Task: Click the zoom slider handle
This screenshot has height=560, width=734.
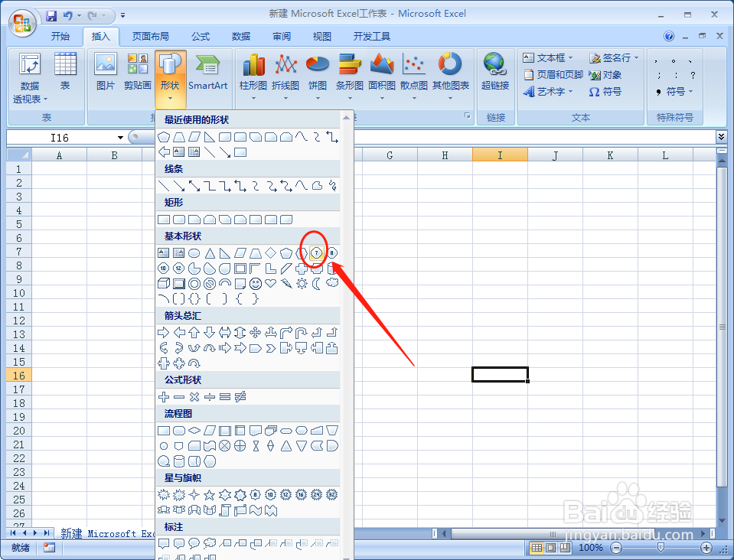Action: (x=661, y=547)
